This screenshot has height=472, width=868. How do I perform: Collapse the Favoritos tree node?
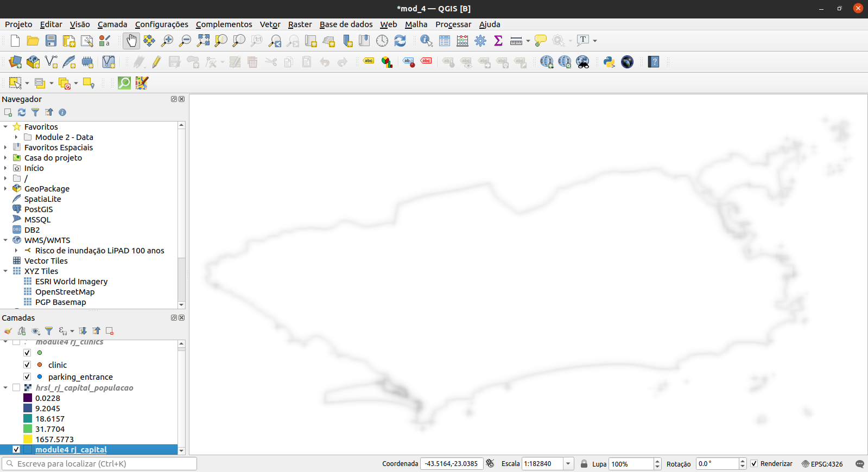5,126
